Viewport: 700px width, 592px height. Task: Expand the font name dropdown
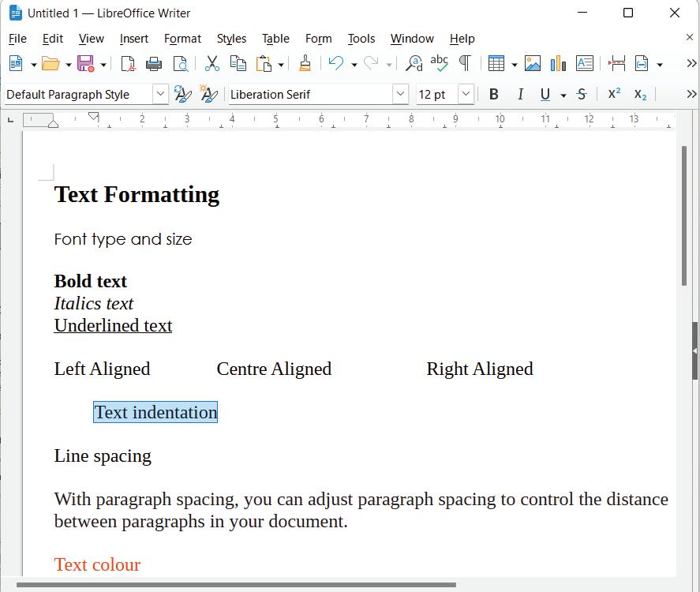[400, 94]
